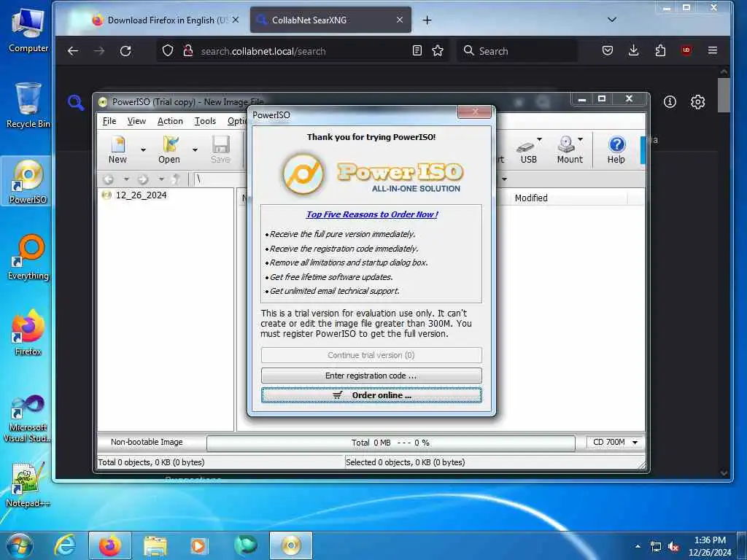The image size is (747, 560).
Task: Click the Non-bootable Image status label
Action: 147,442
